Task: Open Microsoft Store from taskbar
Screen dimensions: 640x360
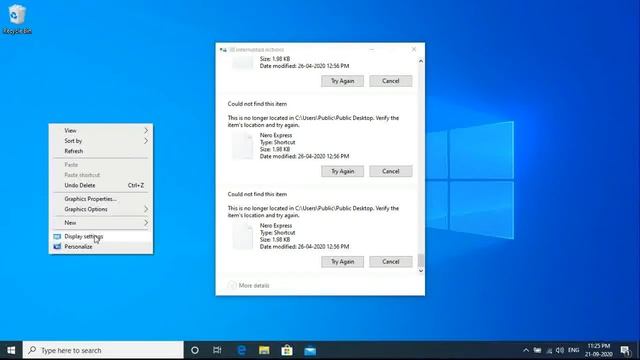Action: (287, 350)
